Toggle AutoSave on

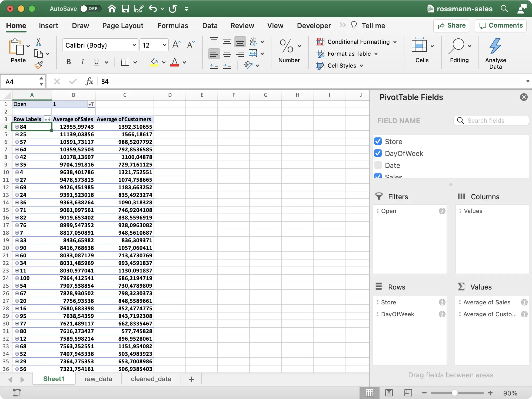click(90, 8)
